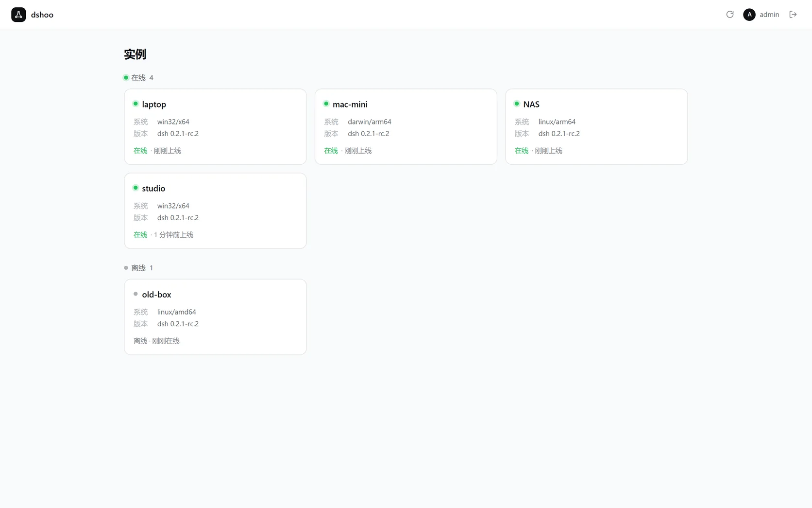
Task: Click darwin/arm64 system value
Action: [370, 122]
